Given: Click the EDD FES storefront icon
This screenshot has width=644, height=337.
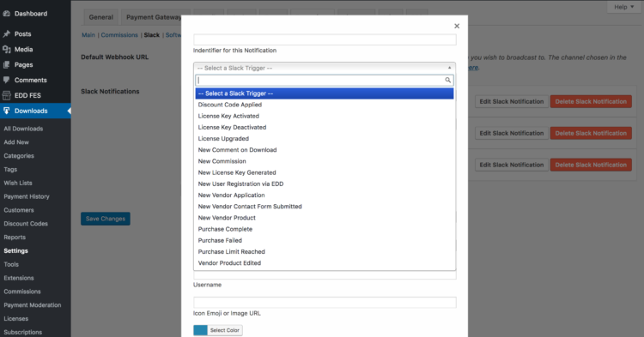Looking at the screenshot, I should (x=6, y=95).
